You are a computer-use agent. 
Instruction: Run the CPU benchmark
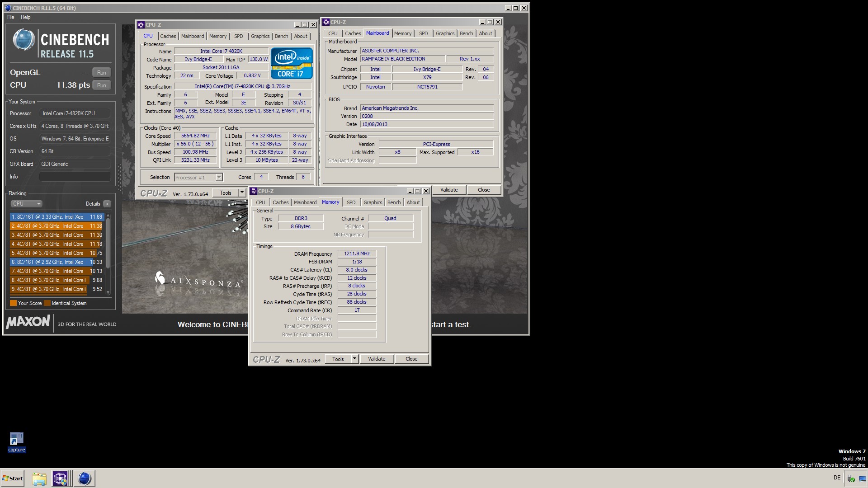(x=102, y=85)
